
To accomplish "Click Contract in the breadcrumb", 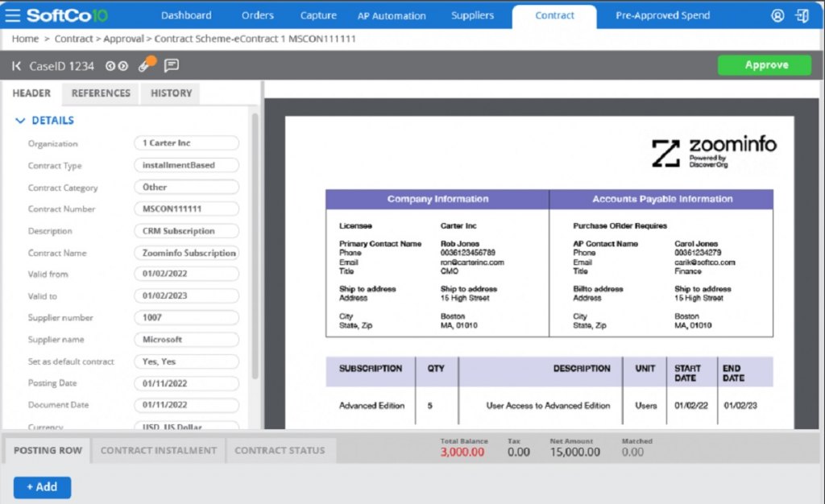I will click(73, 39).
